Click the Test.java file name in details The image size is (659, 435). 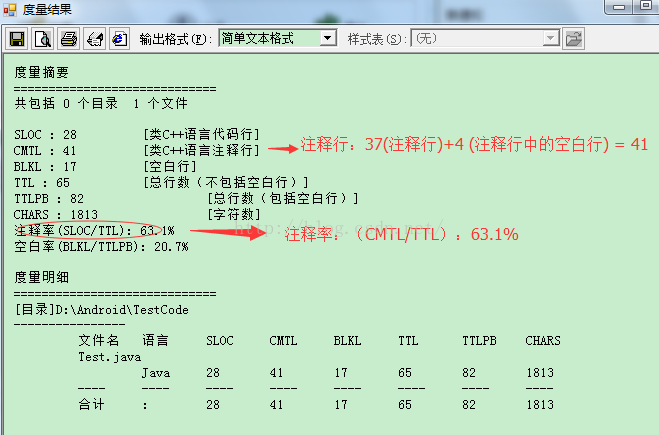tap(109, 356)
